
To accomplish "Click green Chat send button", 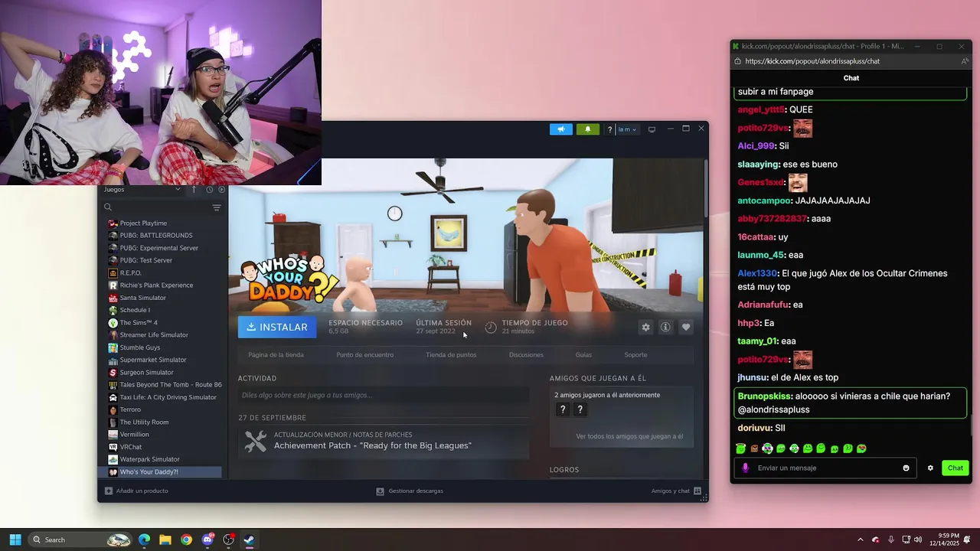I will pos(955,468).
